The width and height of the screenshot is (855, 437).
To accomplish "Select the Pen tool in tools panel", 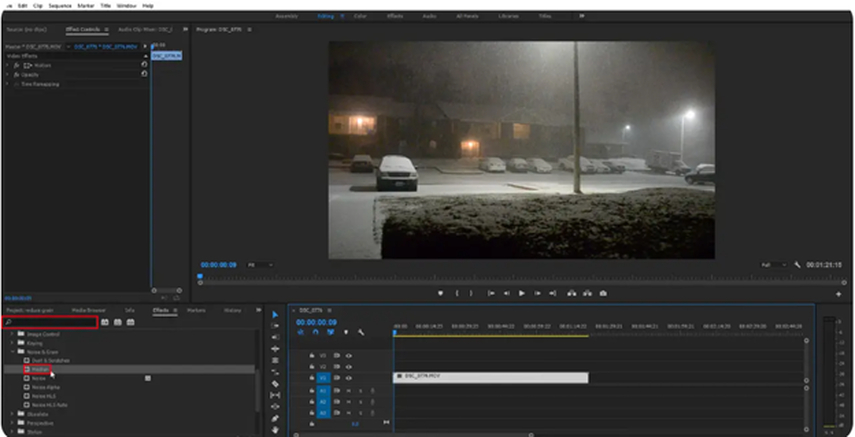I will click(276, 418).
